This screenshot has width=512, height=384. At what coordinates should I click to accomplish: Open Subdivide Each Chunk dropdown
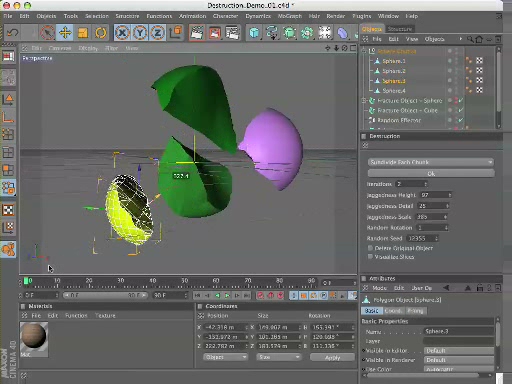tap(431, 162)
